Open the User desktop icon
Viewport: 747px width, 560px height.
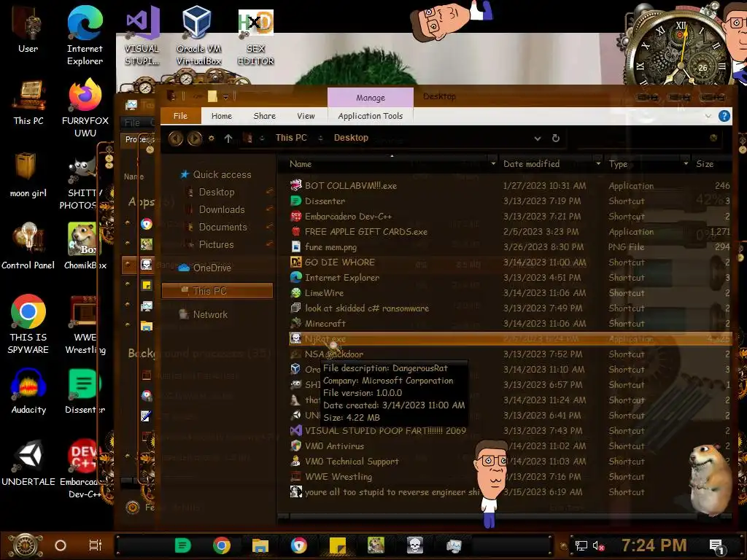[x=28, y=28]
